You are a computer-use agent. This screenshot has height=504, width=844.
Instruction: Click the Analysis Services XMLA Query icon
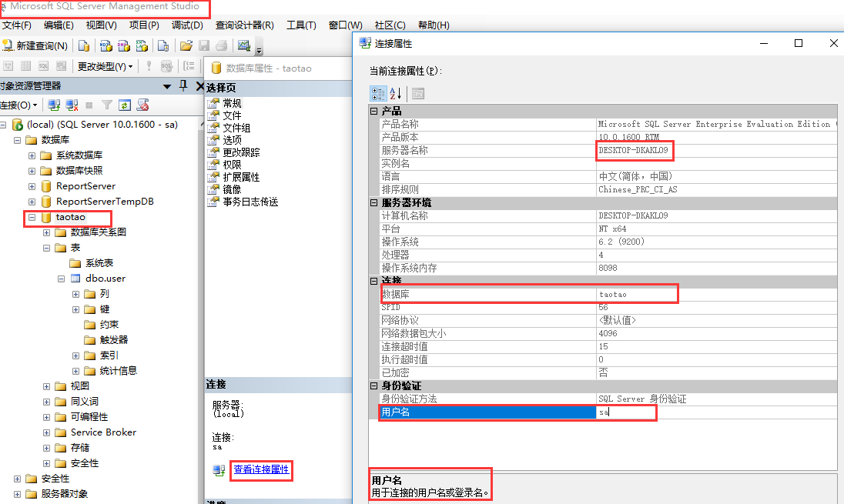point(142,45)
